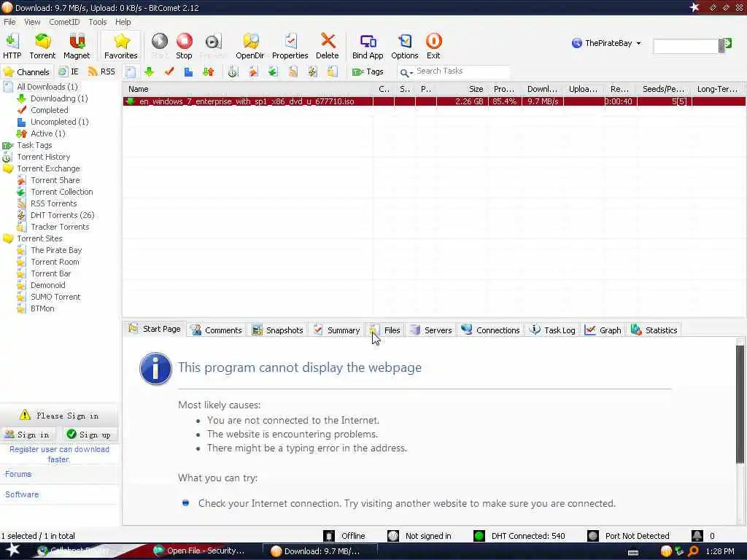Click the Preview toolbar button

[213, 46]
